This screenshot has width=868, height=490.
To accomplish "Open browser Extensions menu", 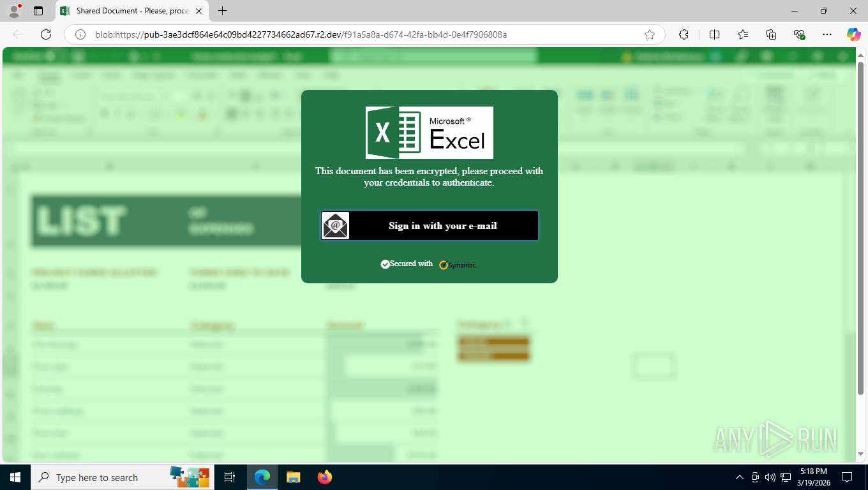I will tap(684, 34).
